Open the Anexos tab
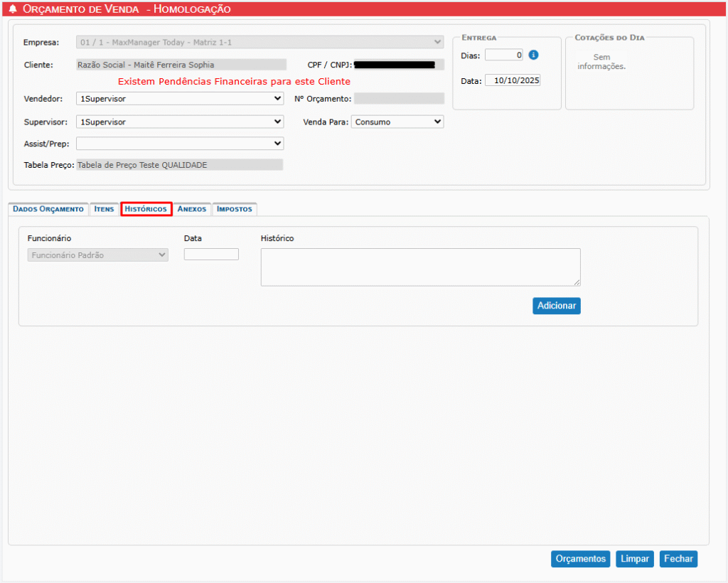This screenshot has height=583, width=728. [x=192, y=209]
